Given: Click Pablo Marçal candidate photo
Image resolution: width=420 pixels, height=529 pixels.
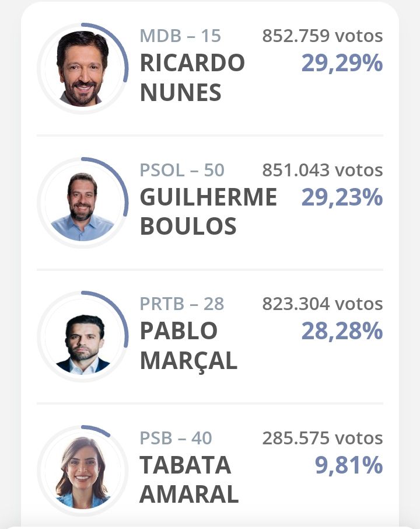Looking at the screenshot, I should click(x=83, y=337).
